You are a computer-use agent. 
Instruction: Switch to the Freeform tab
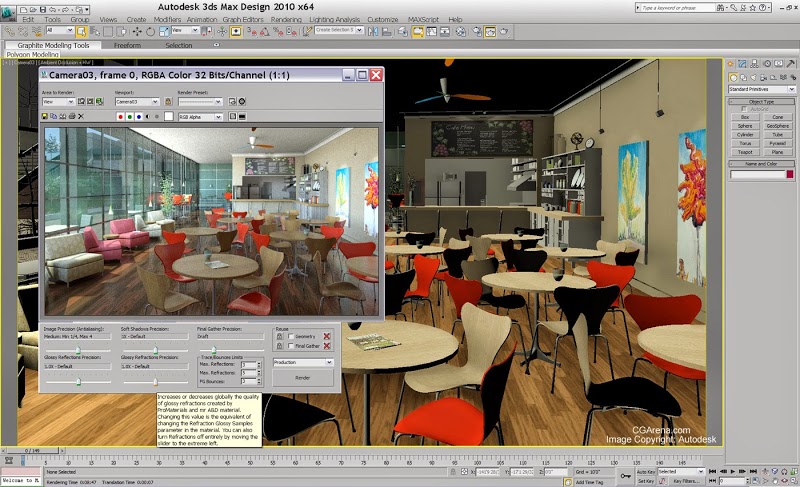[x=128, y=45]
